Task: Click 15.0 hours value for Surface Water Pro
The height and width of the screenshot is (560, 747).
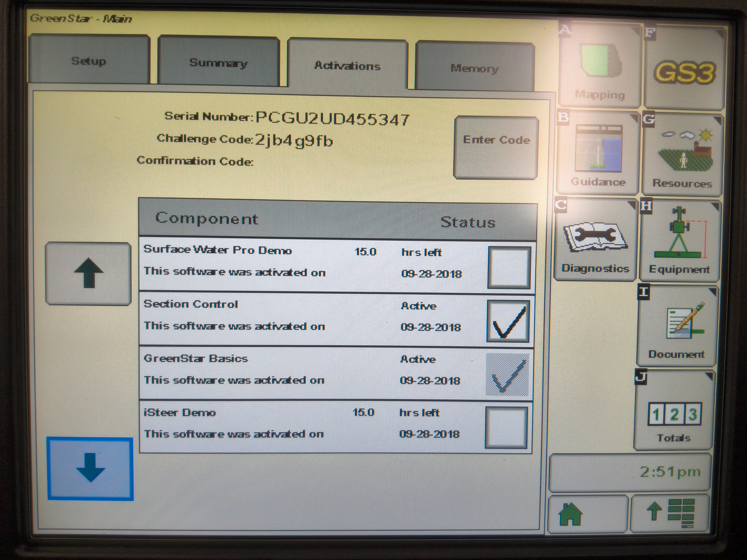Action: coord(365,252)
